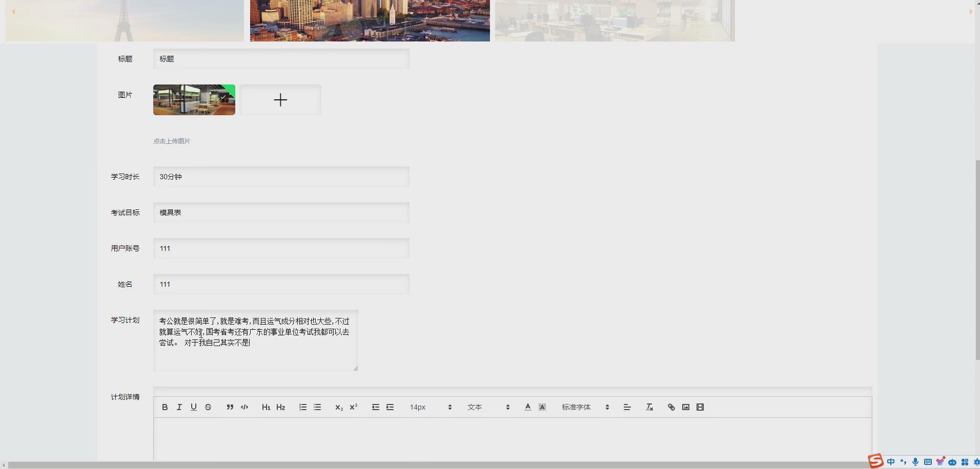Toggle bold formatting in the editor

click(x=165, y=407)
